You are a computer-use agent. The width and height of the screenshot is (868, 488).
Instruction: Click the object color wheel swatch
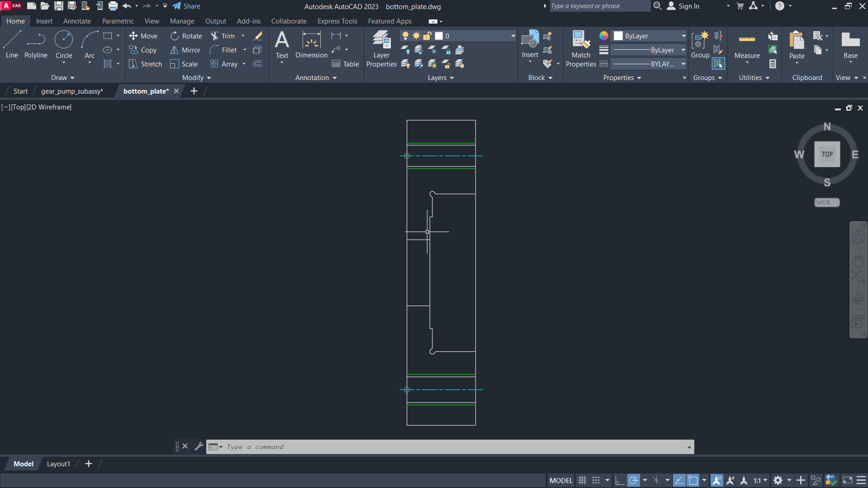click(x=603, y=36)
